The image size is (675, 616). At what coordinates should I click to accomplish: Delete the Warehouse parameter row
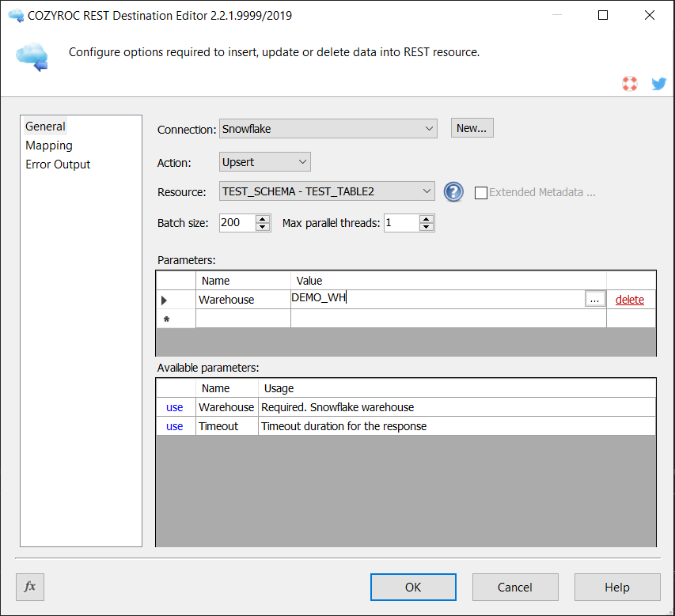pos(629,300)
